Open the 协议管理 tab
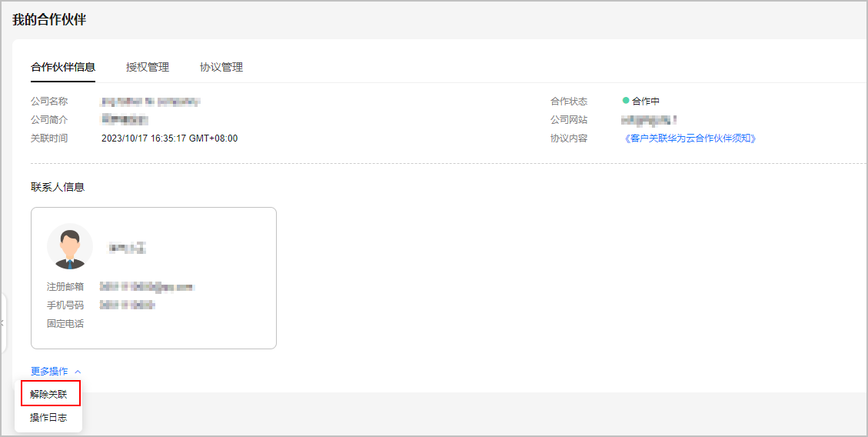This screenshot has height=437, width=868. 221,67
